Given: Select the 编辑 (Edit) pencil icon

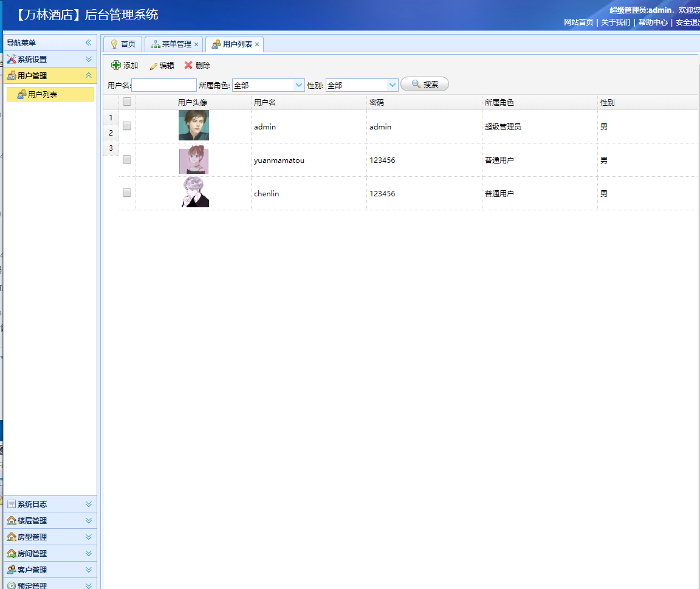Looking at the screenshot, I should [153, 65].
